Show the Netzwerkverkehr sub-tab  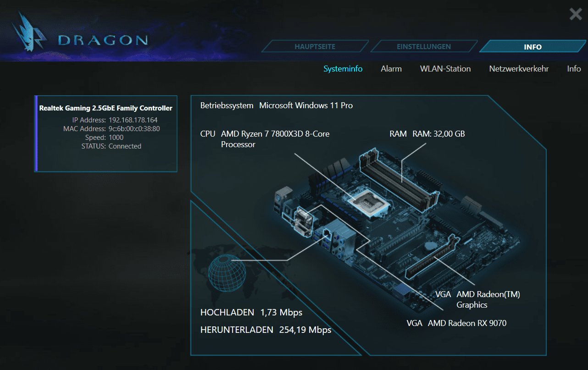519,69
